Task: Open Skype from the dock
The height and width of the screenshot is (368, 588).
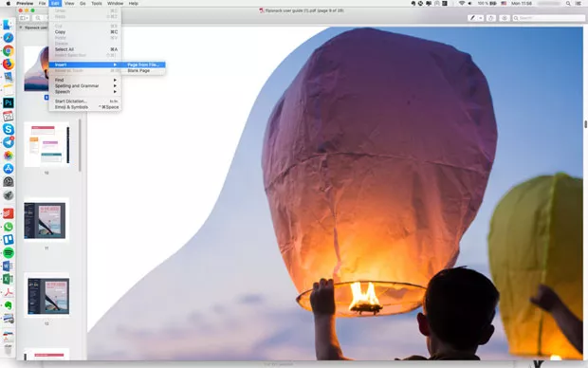Action: pyautogui.click(x=9, y=129)
